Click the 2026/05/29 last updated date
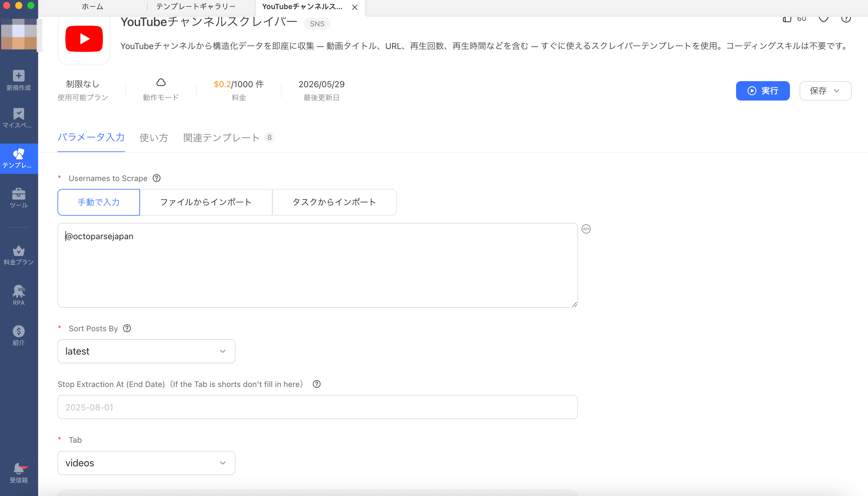Screen dimensions: 868x496 pos(322,84)
